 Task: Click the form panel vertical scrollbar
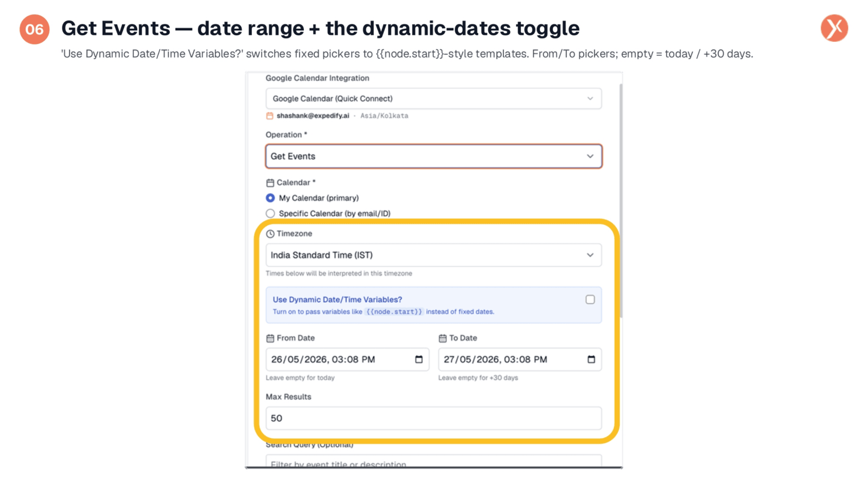point(621,201)
